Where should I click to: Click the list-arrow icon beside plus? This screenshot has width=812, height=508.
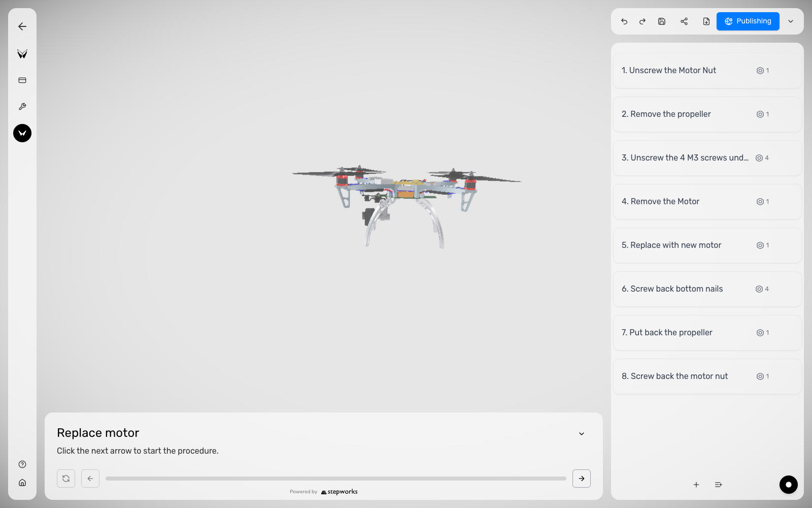click(x=719, y=485)
